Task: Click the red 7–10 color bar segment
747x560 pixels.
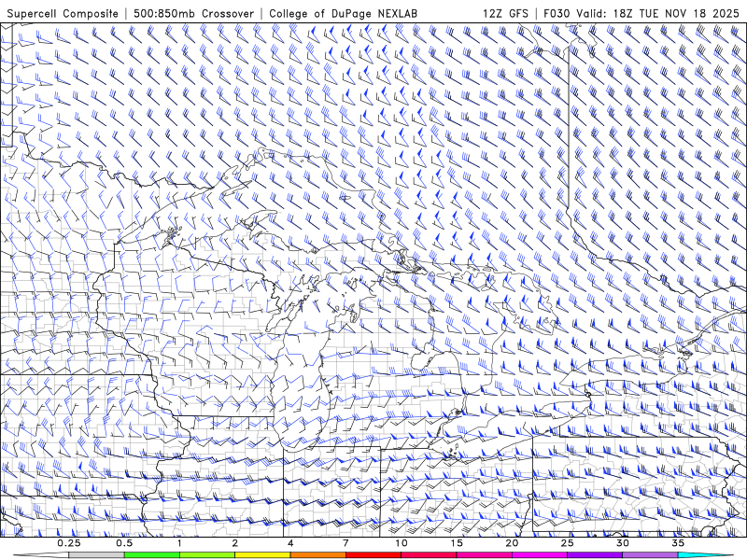Action: pyautogui.click(x=373, y=555)
